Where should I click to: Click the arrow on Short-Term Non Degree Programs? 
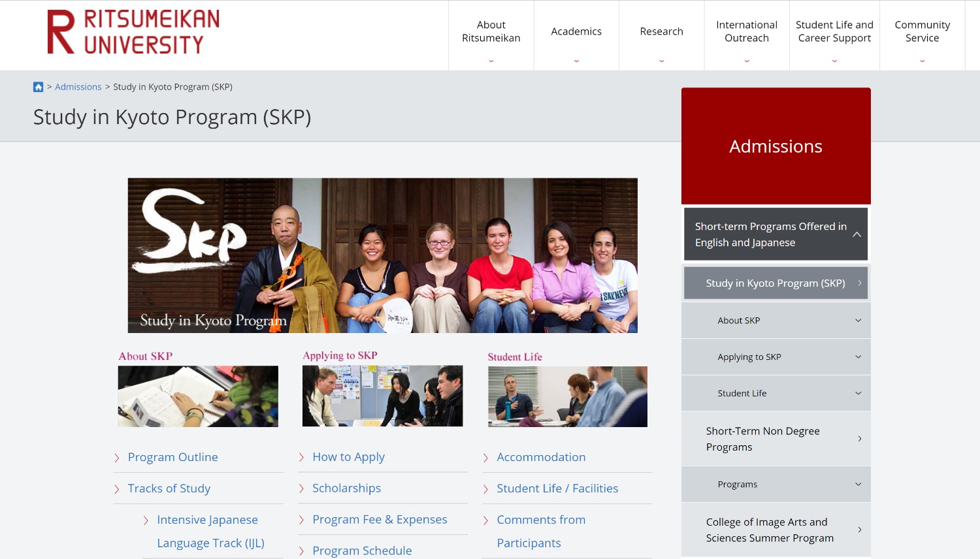859,439
